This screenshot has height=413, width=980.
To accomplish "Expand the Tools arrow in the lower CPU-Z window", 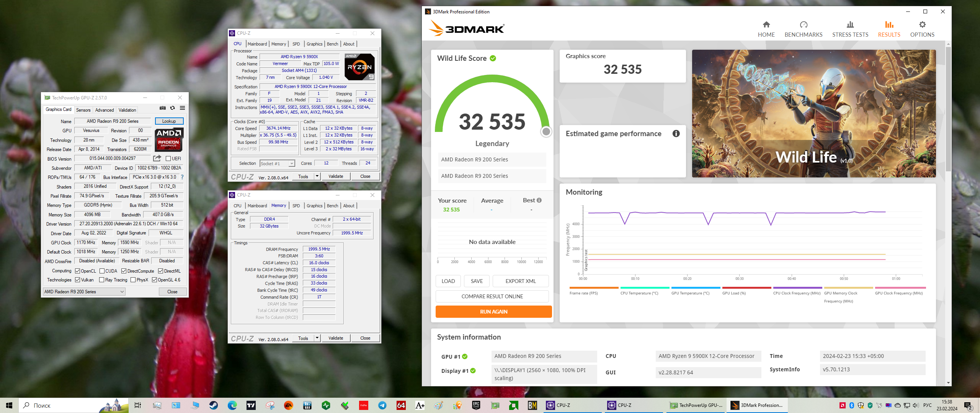I will tap(317, 338).
